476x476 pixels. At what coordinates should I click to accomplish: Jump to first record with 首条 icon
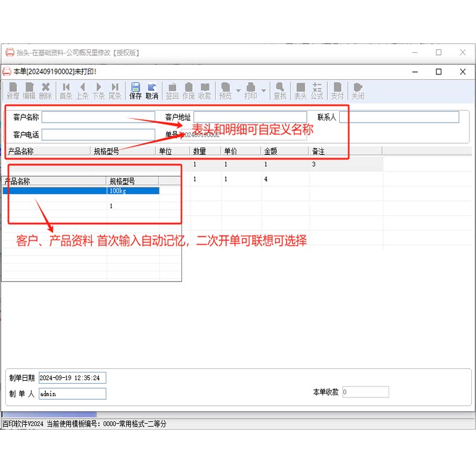click(67, 90)
